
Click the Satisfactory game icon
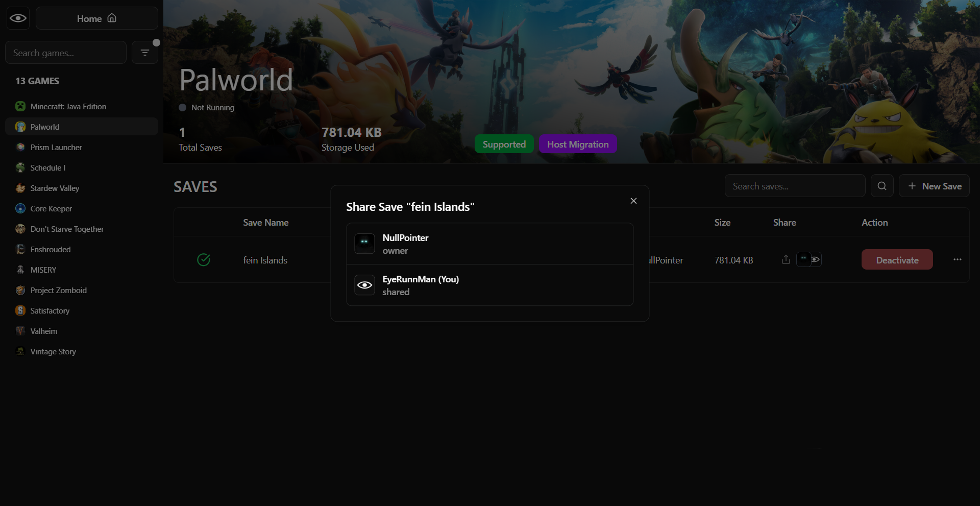20,310
